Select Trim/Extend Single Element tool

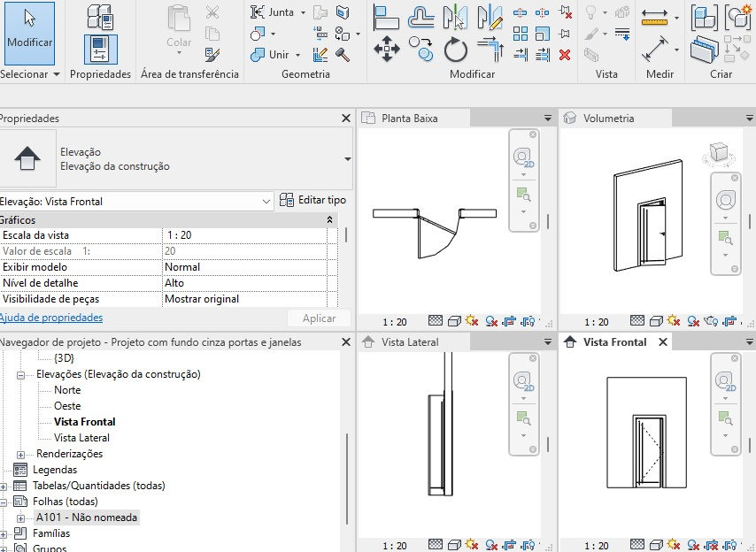[521, 55]
